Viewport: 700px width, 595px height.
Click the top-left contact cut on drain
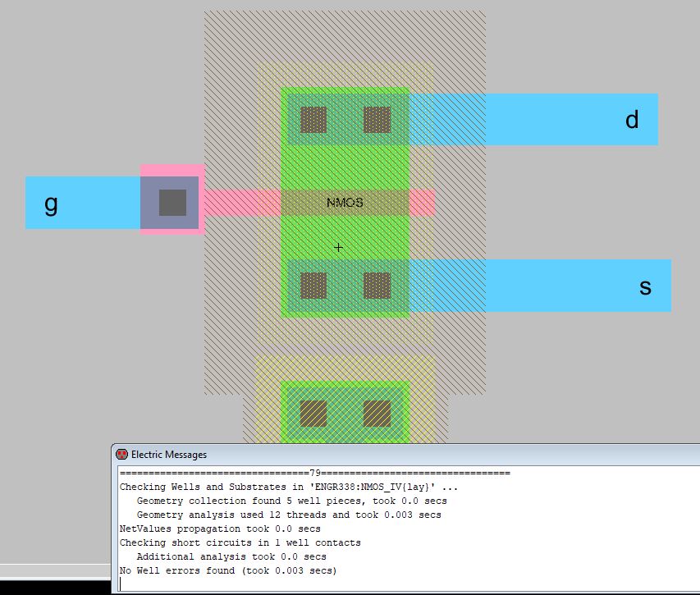[x=313, y=120]
